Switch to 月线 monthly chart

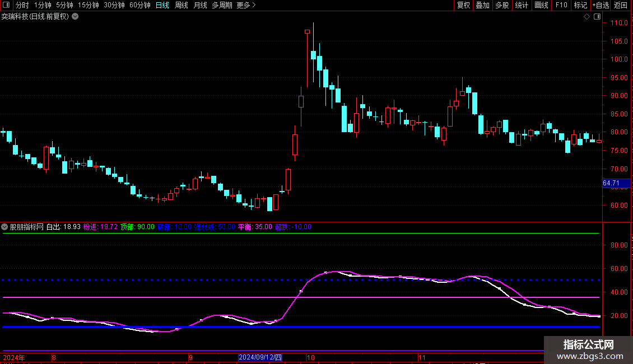coord(200,5)
